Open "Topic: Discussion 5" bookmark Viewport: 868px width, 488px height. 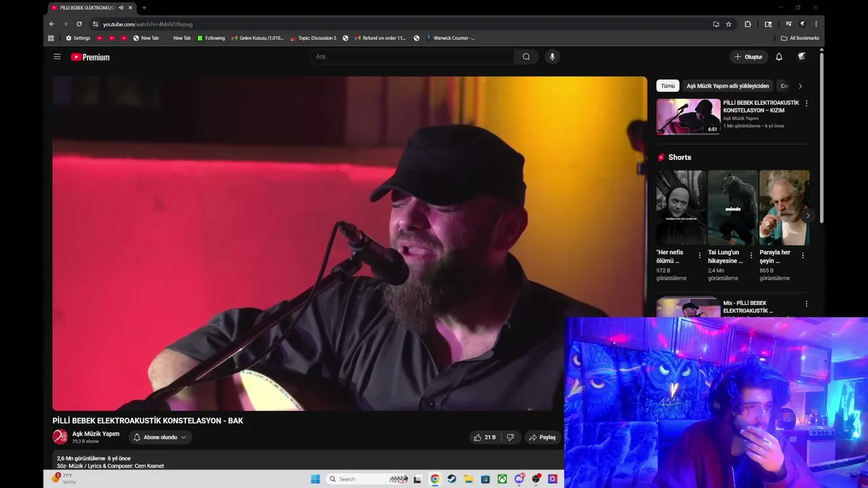pyautogui.click(x=313, y=38)
